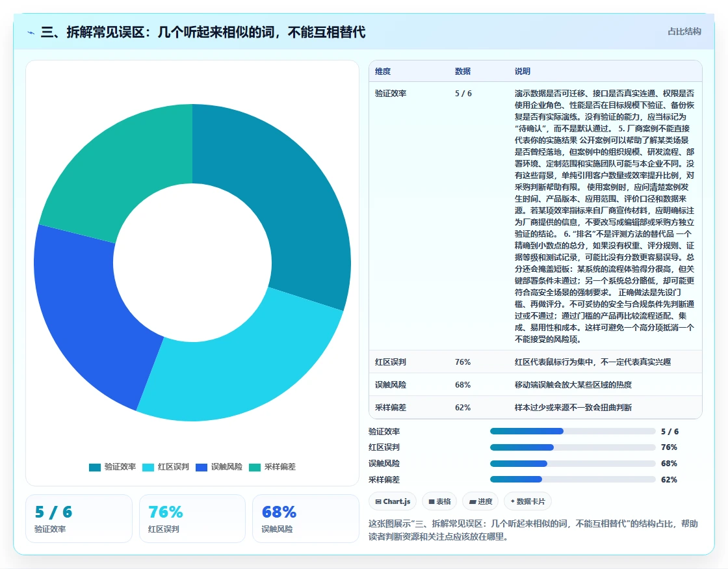Click the 进度 tag chip
728x569 pixels.
480,501
